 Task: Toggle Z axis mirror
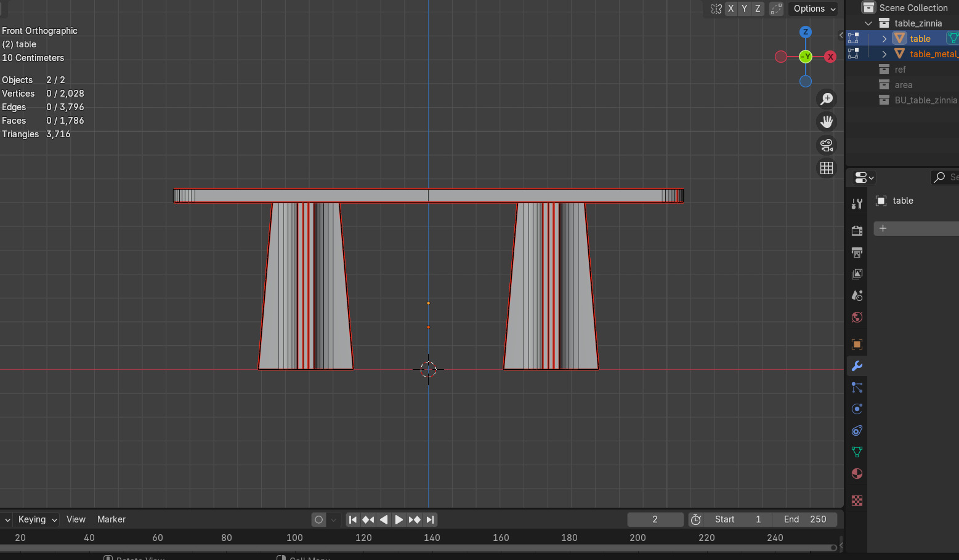point(758,9)
